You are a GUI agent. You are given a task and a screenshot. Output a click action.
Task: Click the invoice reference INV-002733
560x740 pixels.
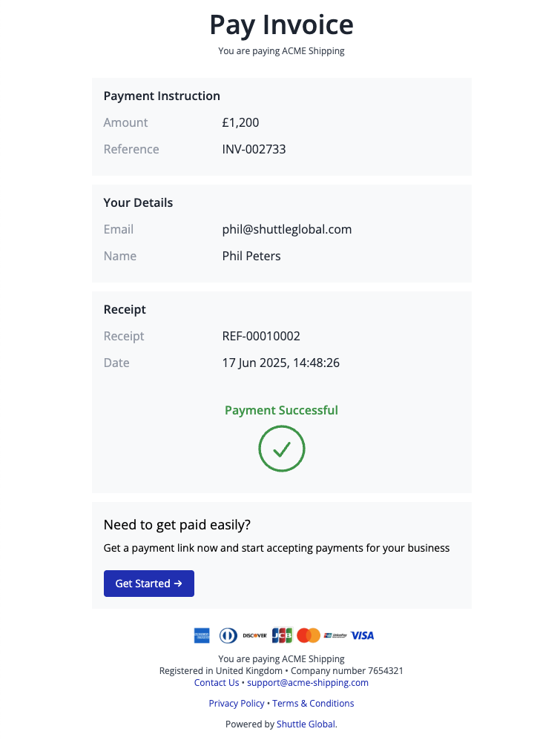click(x=254, y=149)
